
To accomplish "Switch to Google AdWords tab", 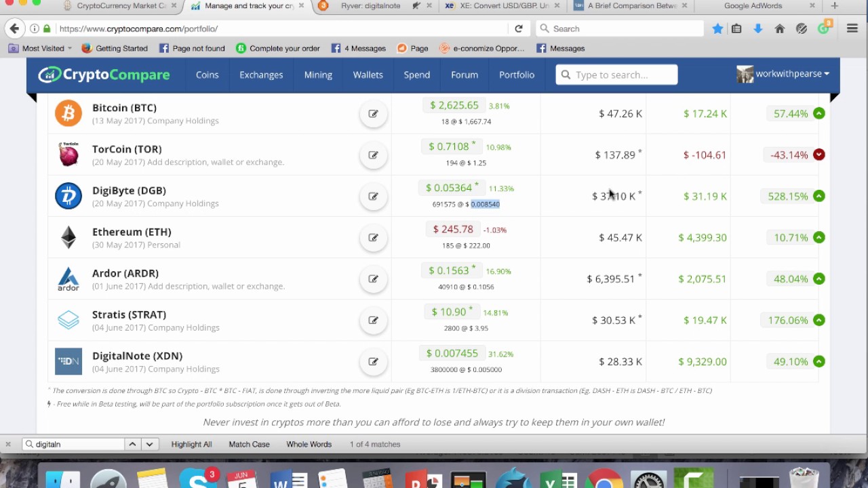I will [753, 6].
